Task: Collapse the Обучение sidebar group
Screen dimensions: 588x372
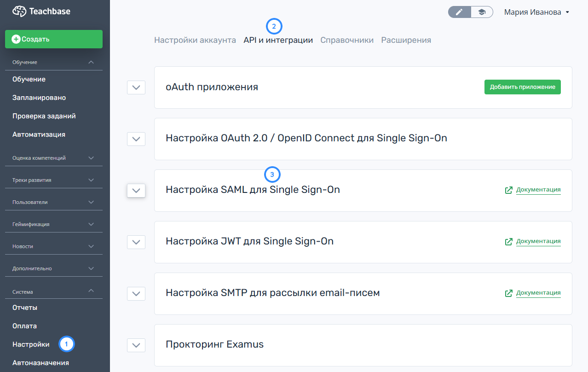Action: pos(91,62)
